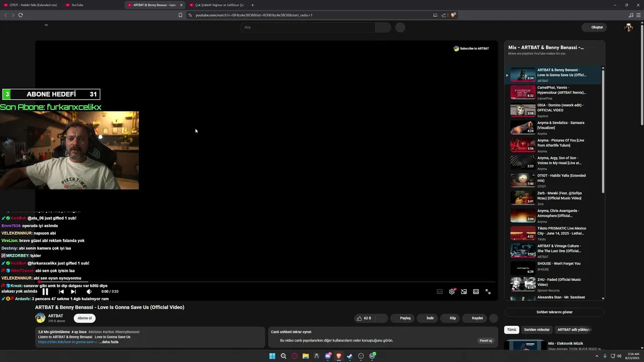Play ZHU - Faded official video from playlist
The height and width of the screenshot is (362, 644).
(x=553, y=285)
